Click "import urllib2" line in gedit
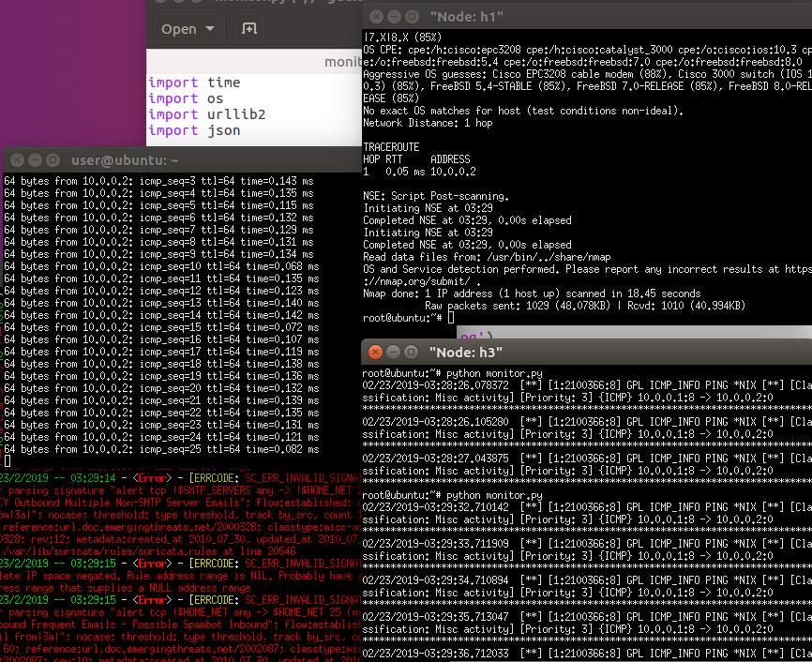812x662 pixels. (207, 114)
